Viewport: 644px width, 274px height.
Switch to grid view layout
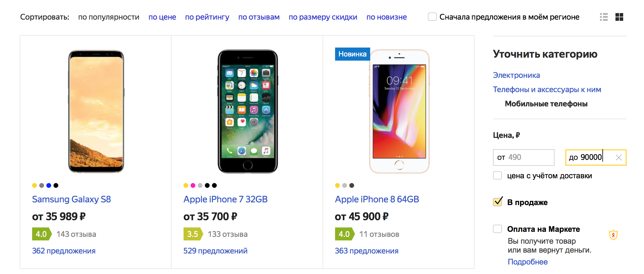click(620, 17)
